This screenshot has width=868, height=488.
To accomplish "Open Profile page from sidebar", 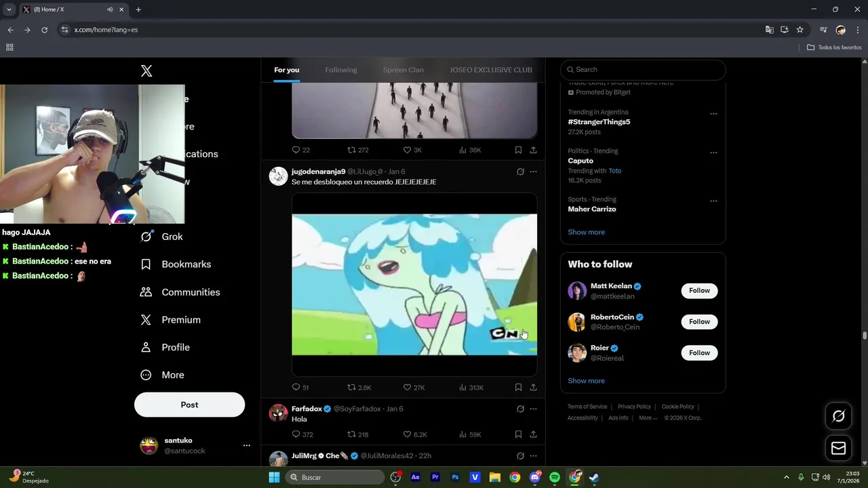I will [x=165, y=347].
